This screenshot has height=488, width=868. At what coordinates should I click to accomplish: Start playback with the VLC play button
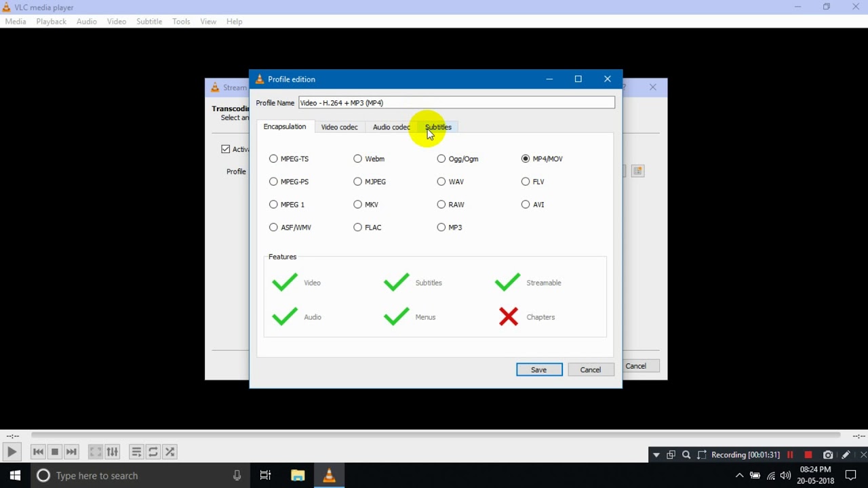[12, 451]
